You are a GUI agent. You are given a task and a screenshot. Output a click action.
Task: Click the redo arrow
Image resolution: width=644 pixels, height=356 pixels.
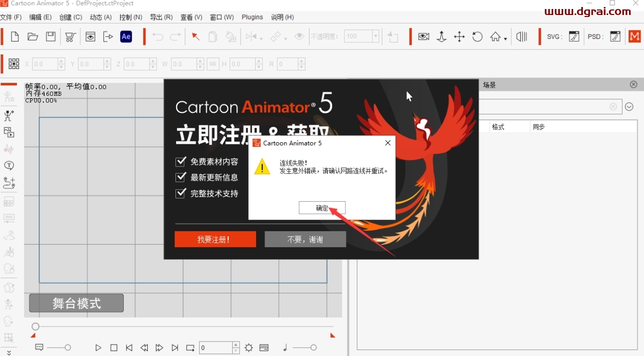point(175,36)
